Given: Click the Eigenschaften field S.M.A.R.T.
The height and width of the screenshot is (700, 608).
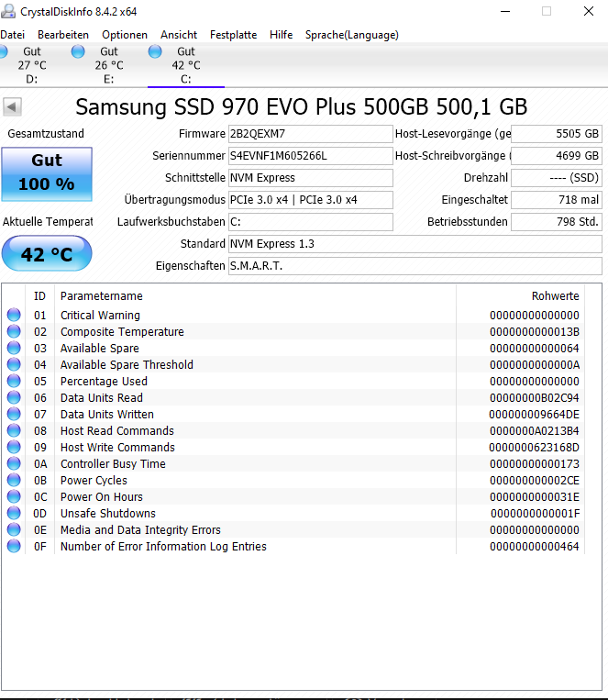Looking at the screenshot, I should click(x=415, y=266).
